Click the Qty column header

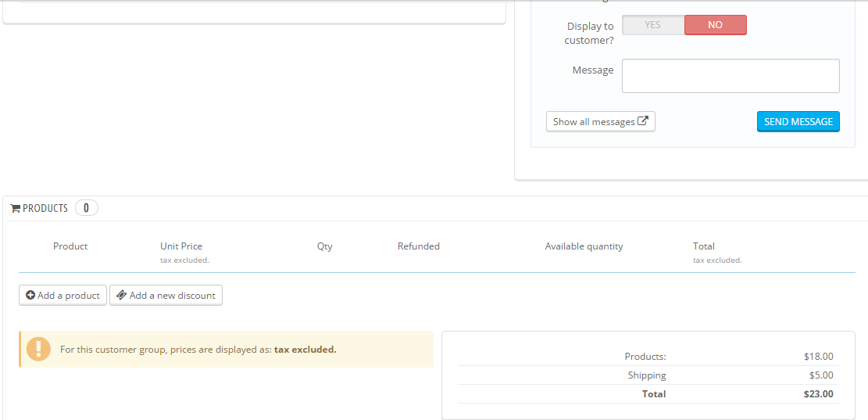coord(325,246)
